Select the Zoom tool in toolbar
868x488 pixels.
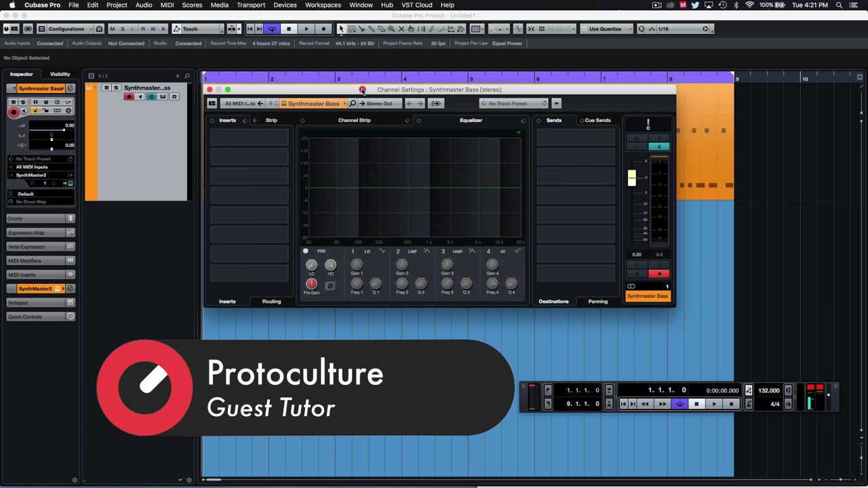pyautogui.click(x=391, y=29)
